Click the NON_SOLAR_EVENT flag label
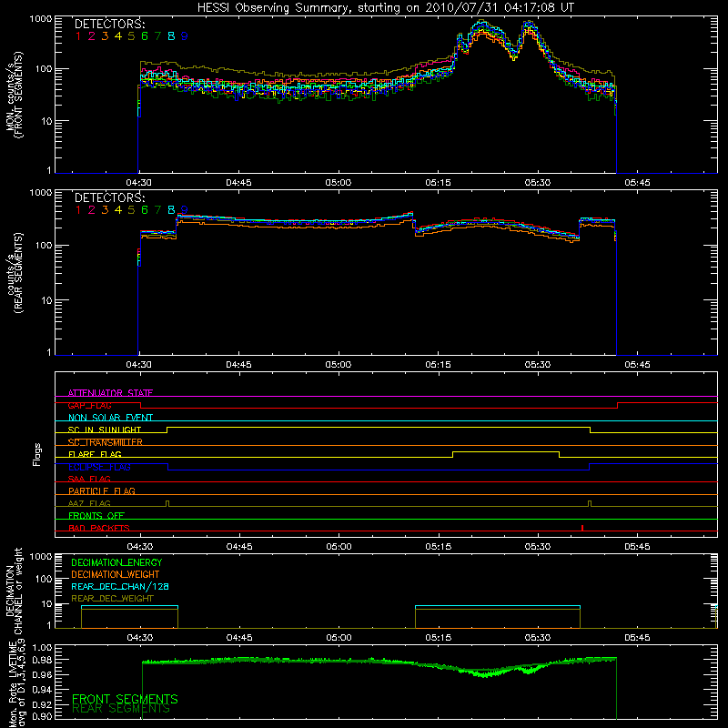The width and height of the screenshot is (728, 728). click(110, 418)
